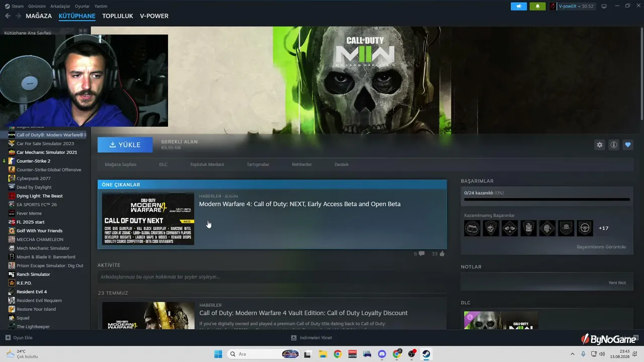
Task: Open Google Chrome from taskbar
Action: pos(338,354)
